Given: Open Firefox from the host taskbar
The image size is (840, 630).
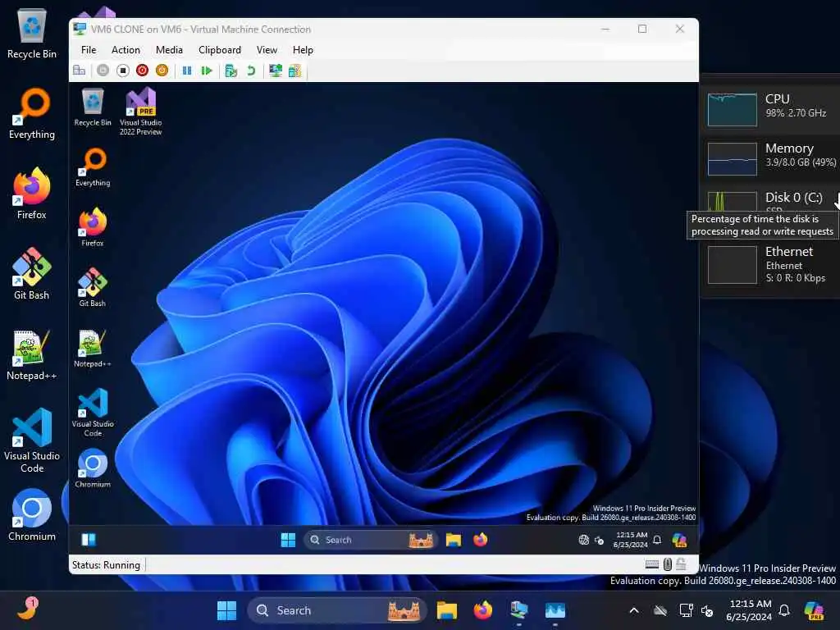Looking at the screenshot, I should 482,610.
